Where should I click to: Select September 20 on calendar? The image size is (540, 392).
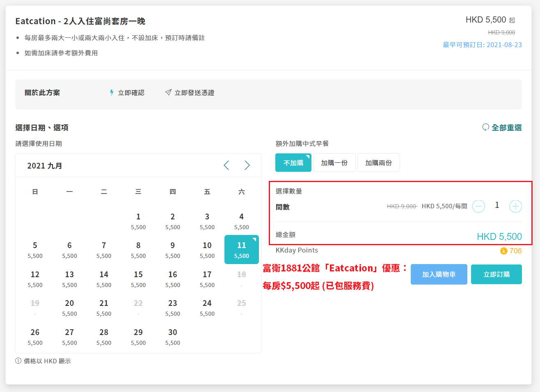click(x=69, y=308)
